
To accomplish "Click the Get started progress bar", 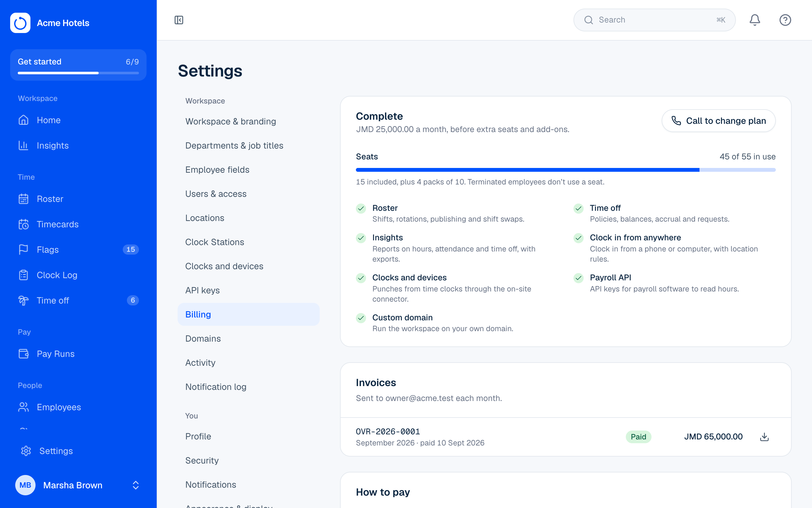I will pyautogui.click(x=78, y=73).
